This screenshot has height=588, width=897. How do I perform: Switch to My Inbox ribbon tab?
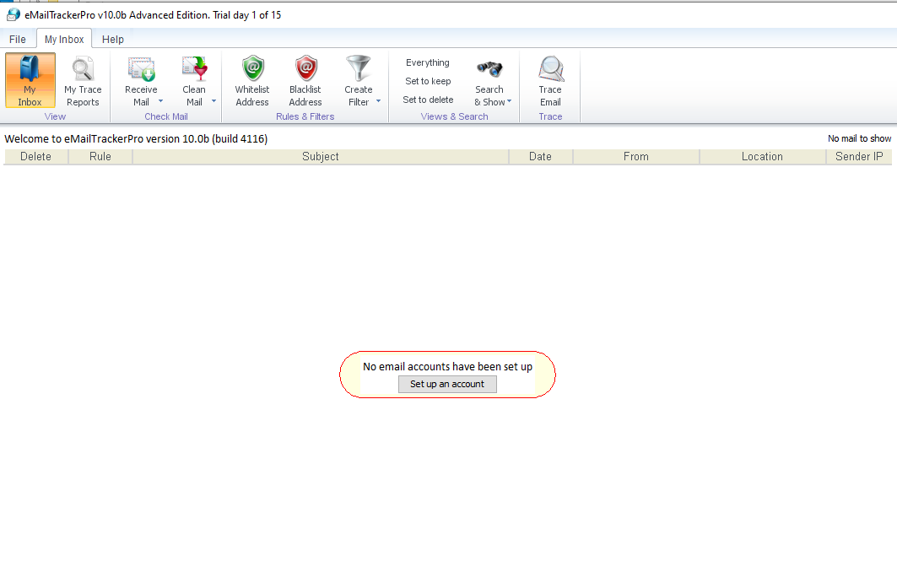pyautogui.click(x=64, y=39)
